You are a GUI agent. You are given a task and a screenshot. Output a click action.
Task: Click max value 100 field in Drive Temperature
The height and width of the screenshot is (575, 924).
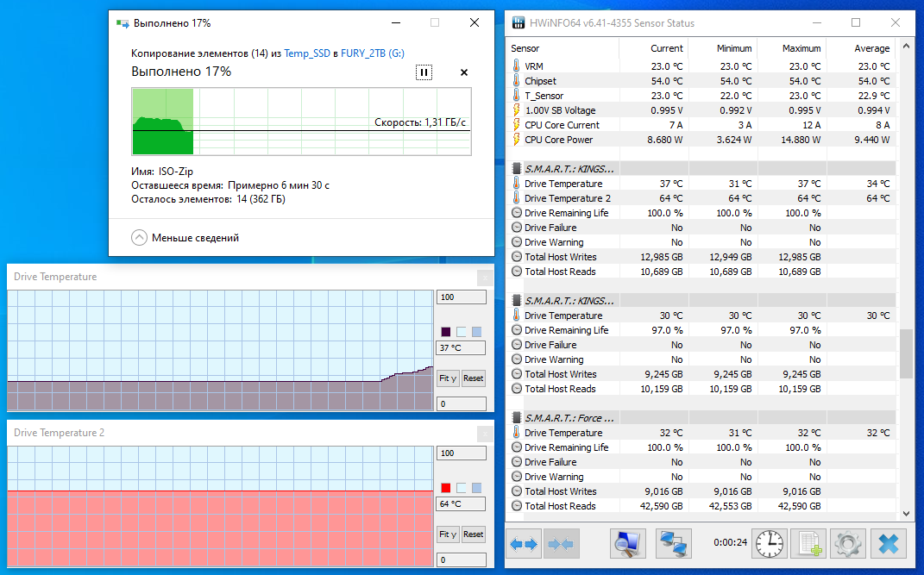tap(462, 297)
